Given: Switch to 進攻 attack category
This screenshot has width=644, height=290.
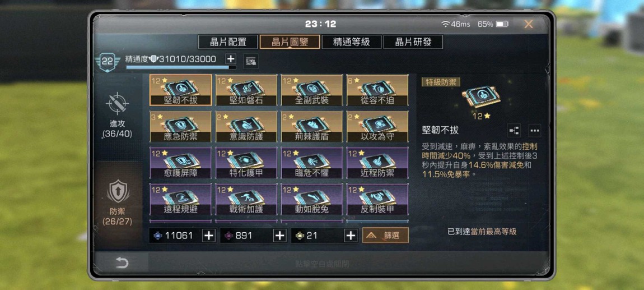Looking at the screenshot, I should click(x=118, y=115).
